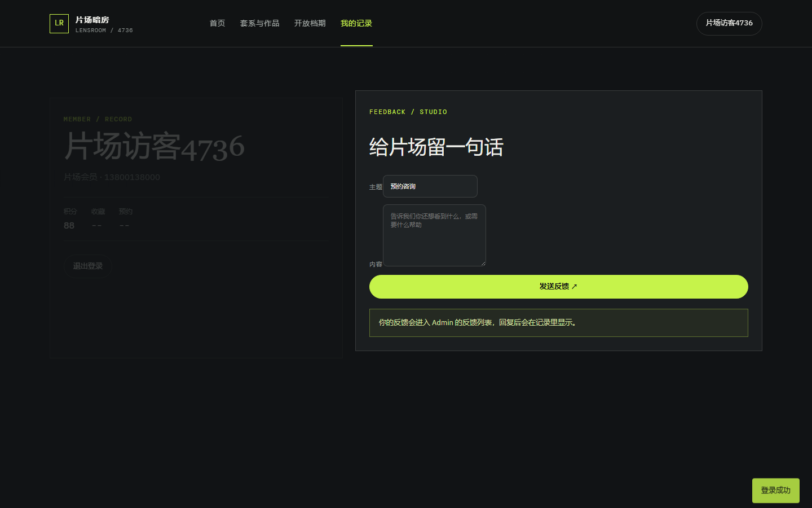Image resolution: width=812 pixels, height=508 pixels.
Task: Click the 登录成功 toast notification
Action: pyautogui.click(x=776, y=491)
